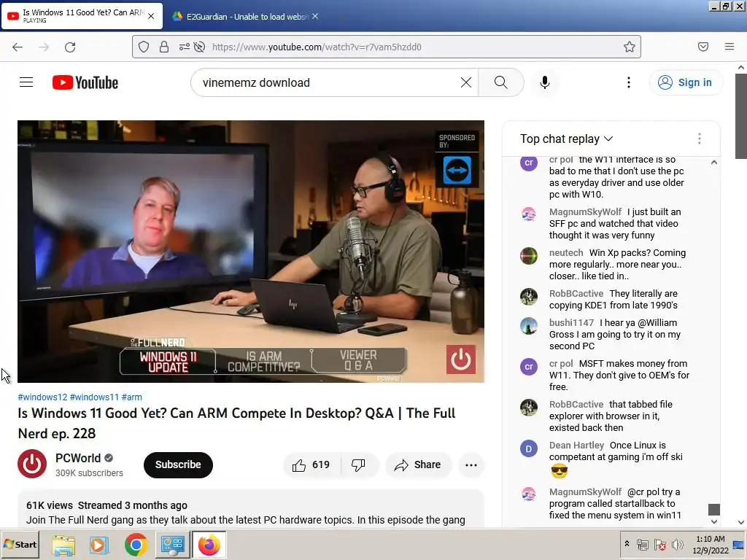Click bushi1147's chat username
The width and height of the screenshot is (747, 560).
click(571, 323)
